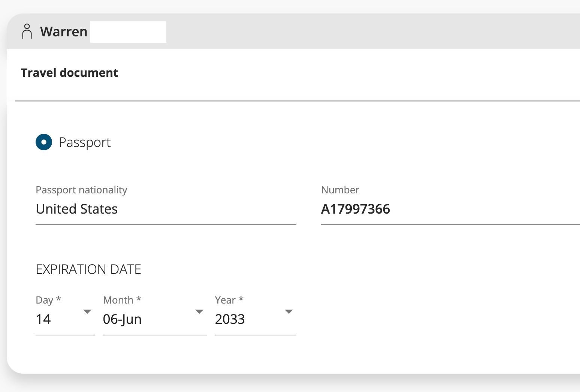Screen dimensions: 580x392
Task: Click the Day dropdown arrow
Action: (87, 311)
